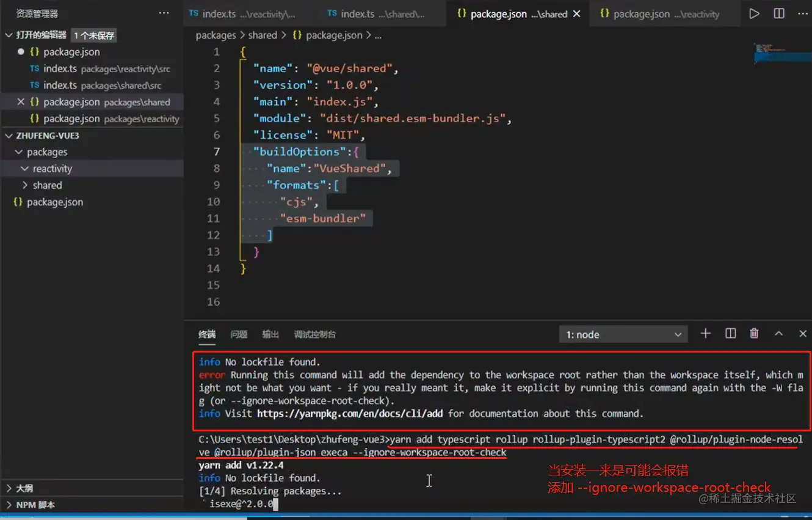Open index.ts packages\reactivity\src in open editors

[x=92, y=68]
